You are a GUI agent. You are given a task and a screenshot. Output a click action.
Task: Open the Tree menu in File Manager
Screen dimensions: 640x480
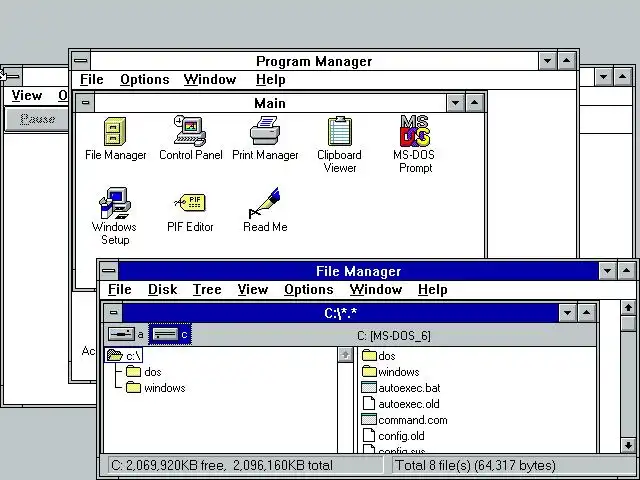tap(207, 289)
